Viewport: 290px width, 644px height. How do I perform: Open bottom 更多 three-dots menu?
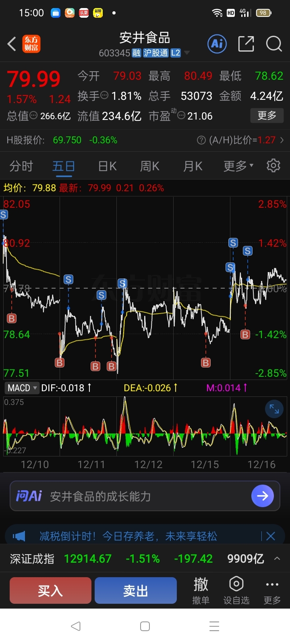coord(272,590)
